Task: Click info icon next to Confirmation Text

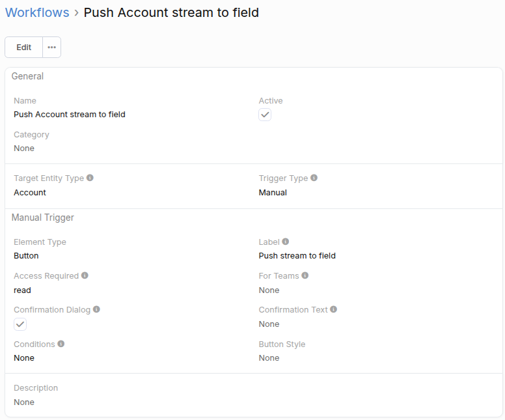Action: click(x=334, y=309)
